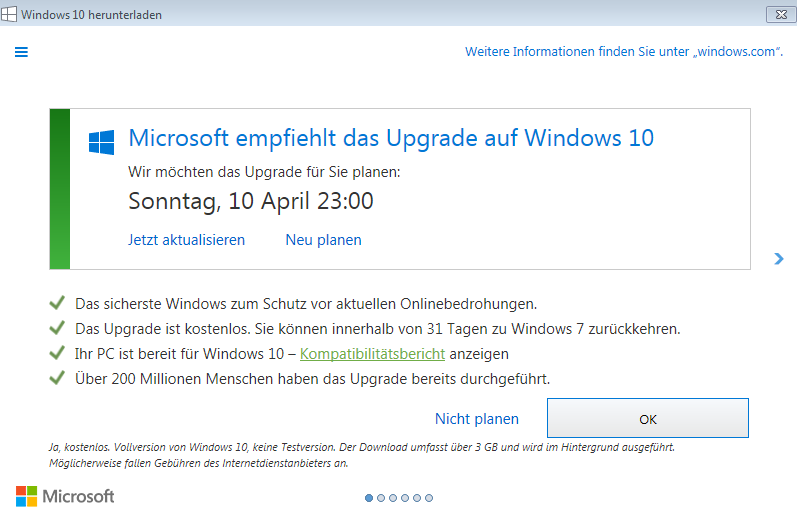Click the "Jetzt aktualisieren" link
Image resolution: width=797 pixels, height=516 pixels.
click(187, 239)
